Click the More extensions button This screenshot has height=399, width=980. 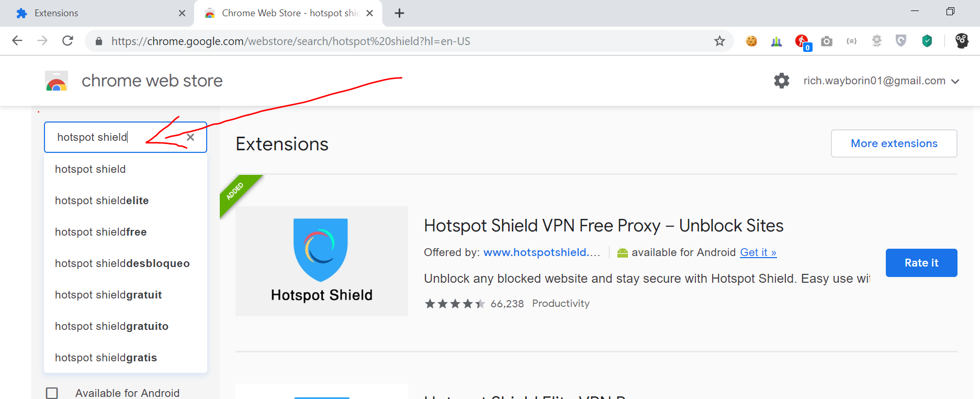click(x=894, y=143)
